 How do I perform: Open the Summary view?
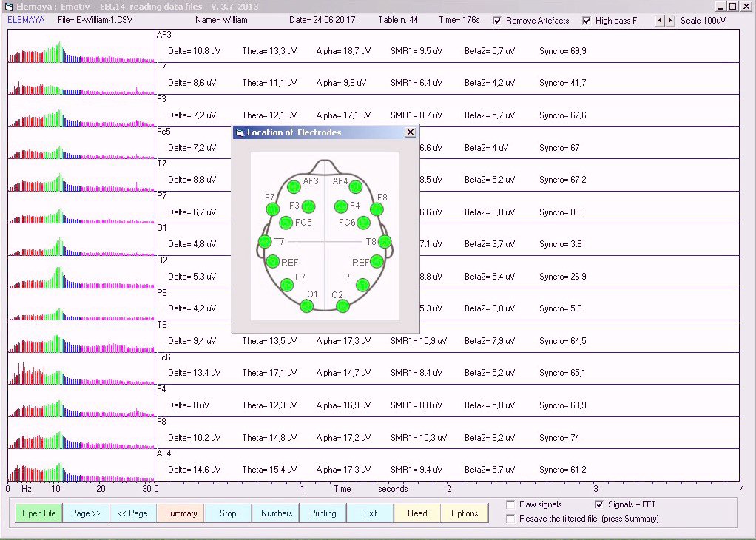pyautogui.click(x=180, y=513)
